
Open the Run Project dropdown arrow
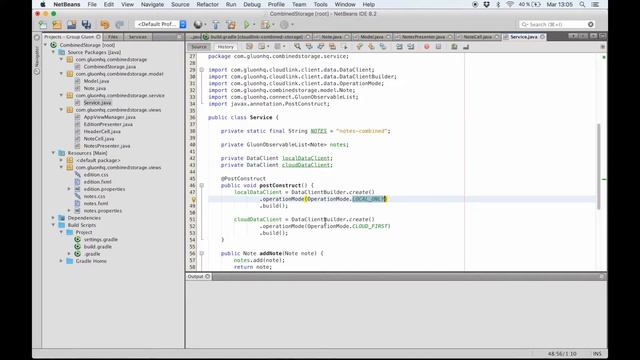tap(254, 24)
